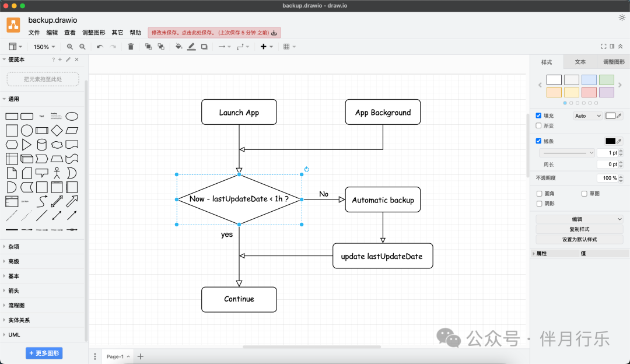Click the zoom out magnifier icon
This screenshot has height=364, width=630.
click(82, 47)
